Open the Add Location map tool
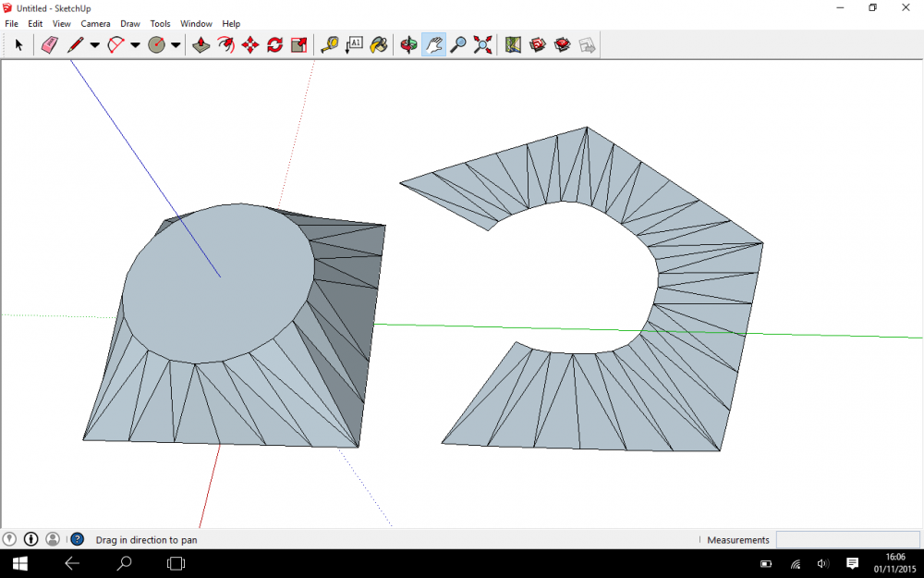Viewport: 924px width, 578px height. point(513,44)
